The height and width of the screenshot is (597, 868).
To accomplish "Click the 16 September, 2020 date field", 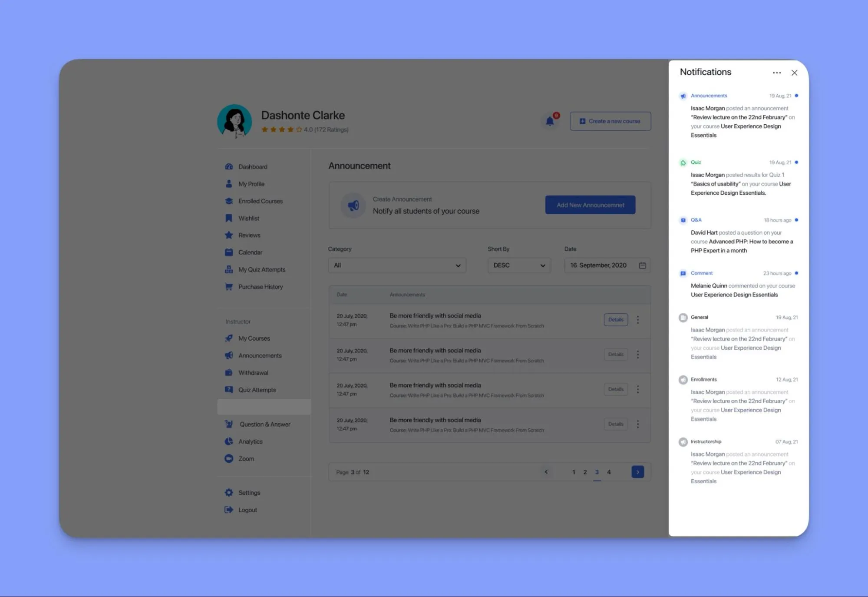I will 607,265.
